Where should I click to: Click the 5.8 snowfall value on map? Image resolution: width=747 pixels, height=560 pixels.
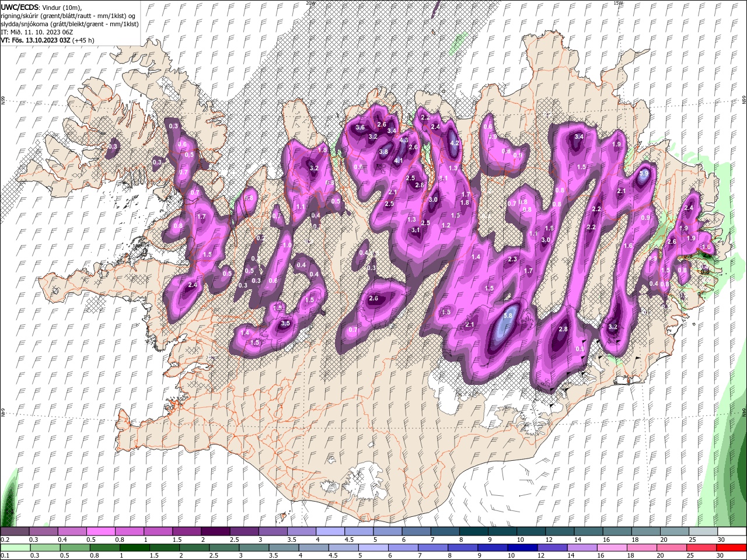(x=508, y=316)
